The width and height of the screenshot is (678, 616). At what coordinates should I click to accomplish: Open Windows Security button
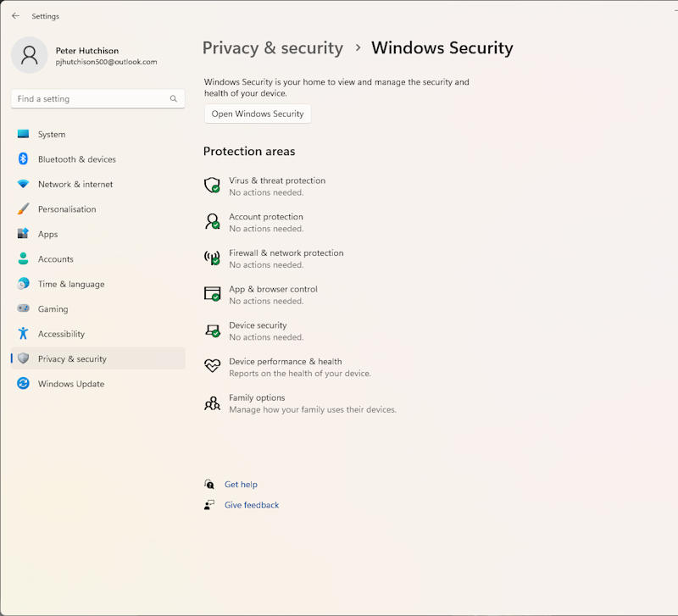point(258,114)
